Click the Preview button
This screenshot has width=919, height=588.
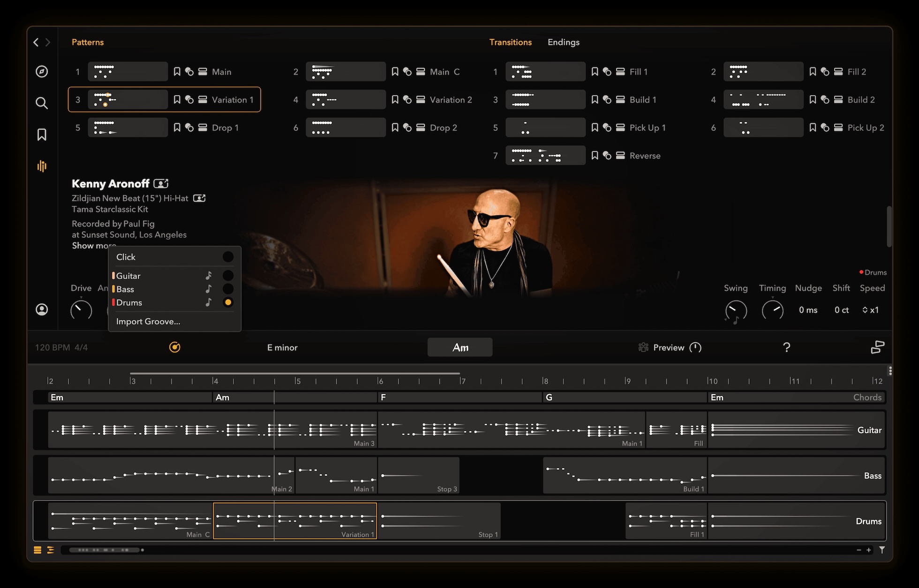pyautogui.click(x=669, y=347)
